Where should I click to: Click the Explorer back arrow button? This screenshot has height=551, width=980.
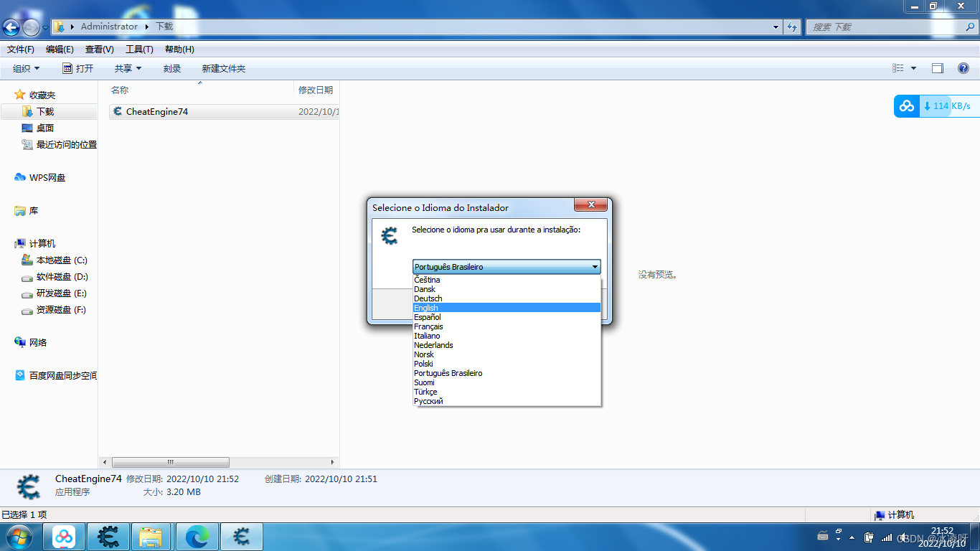[11, 27]
